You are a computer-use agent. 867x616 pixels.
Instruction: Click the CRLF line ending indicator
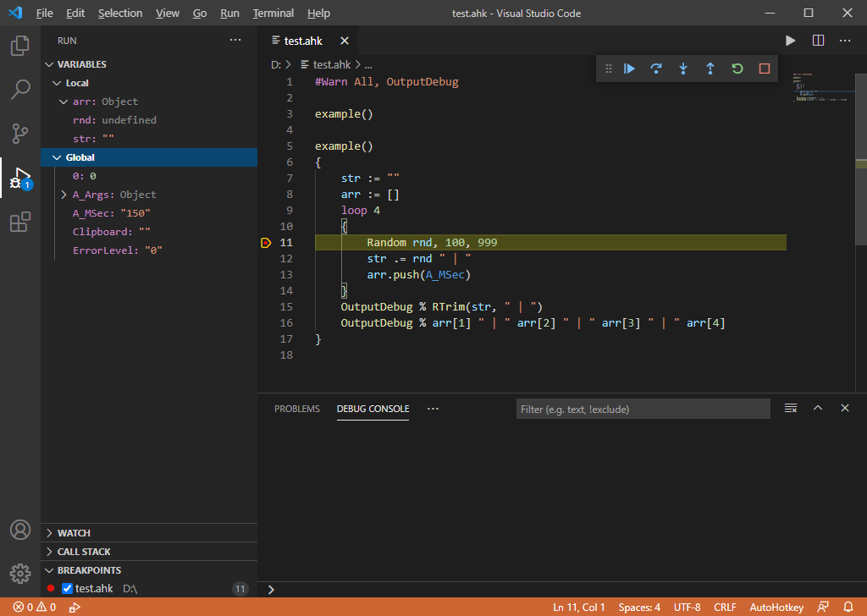(725, 608)
